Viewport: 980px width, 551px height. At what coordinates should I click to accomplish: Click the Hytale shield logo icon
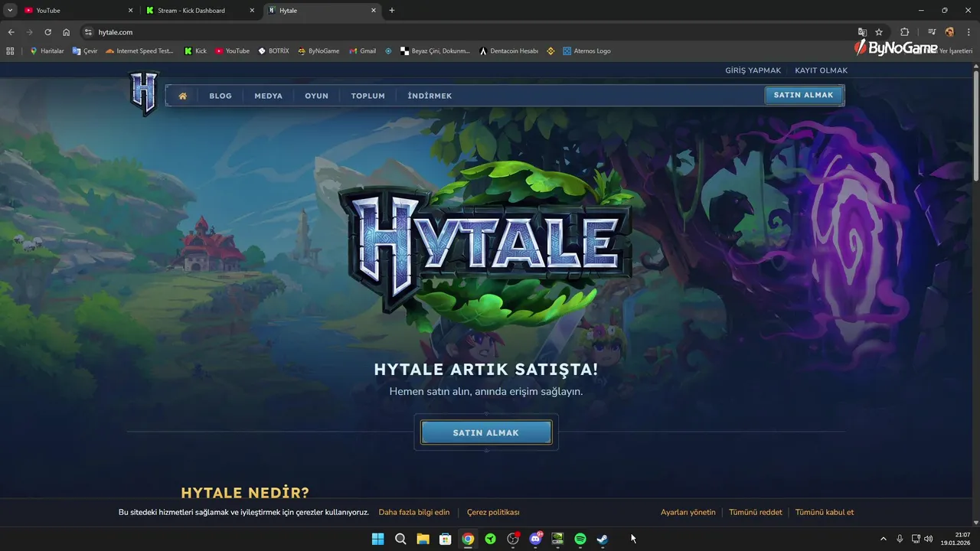click(x=144, y=93)
